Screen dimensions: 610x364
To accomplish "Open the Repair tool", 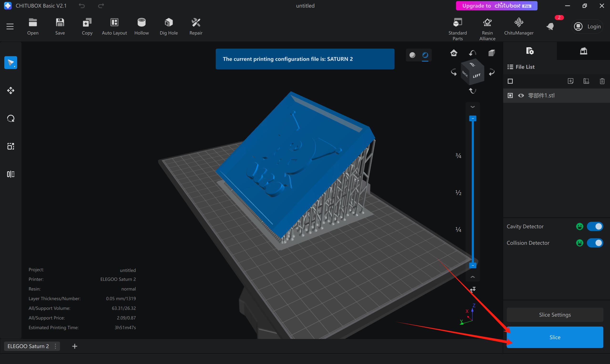I will tap(196, 26).
